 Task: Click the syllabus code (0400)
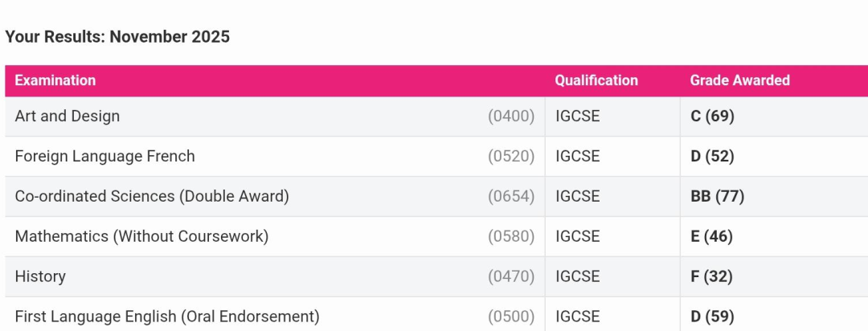(511, 116)
